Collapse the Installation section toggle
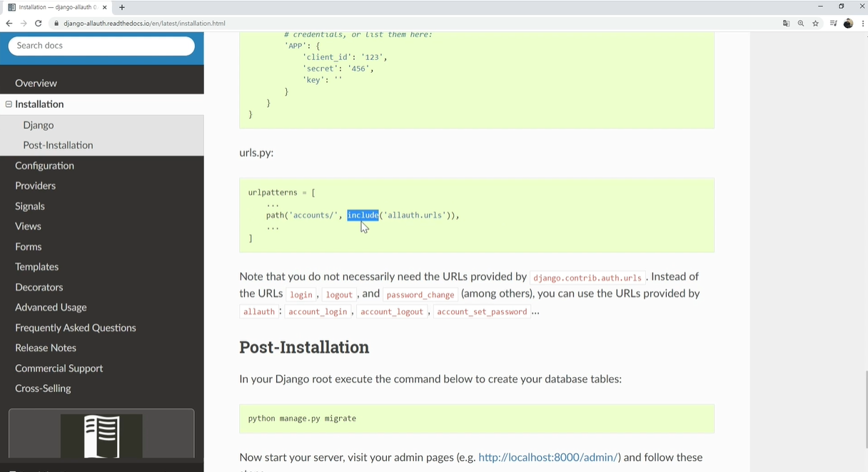The width and height of the screenshot is (868, 472). tap(9, 104)
